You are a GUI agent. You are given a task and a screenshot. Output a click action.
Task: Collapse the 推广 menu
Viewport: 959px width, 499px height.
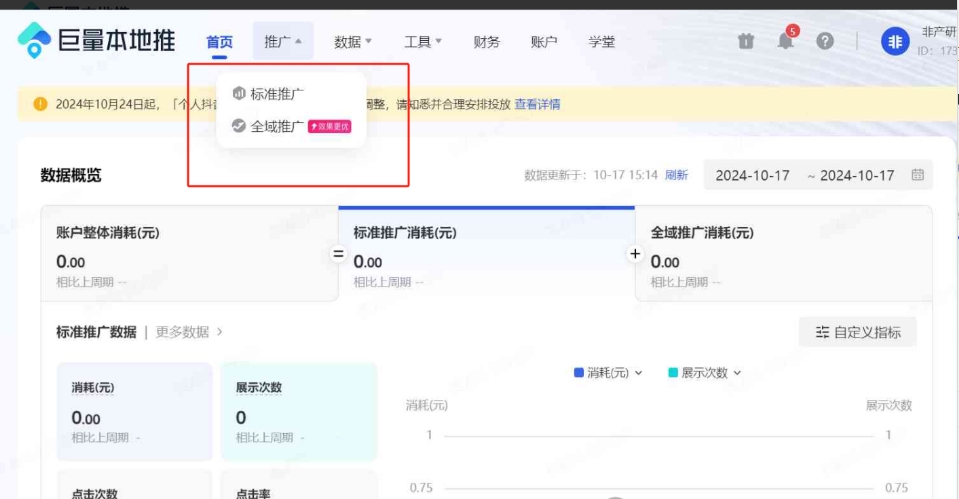(x=283, y=41)
